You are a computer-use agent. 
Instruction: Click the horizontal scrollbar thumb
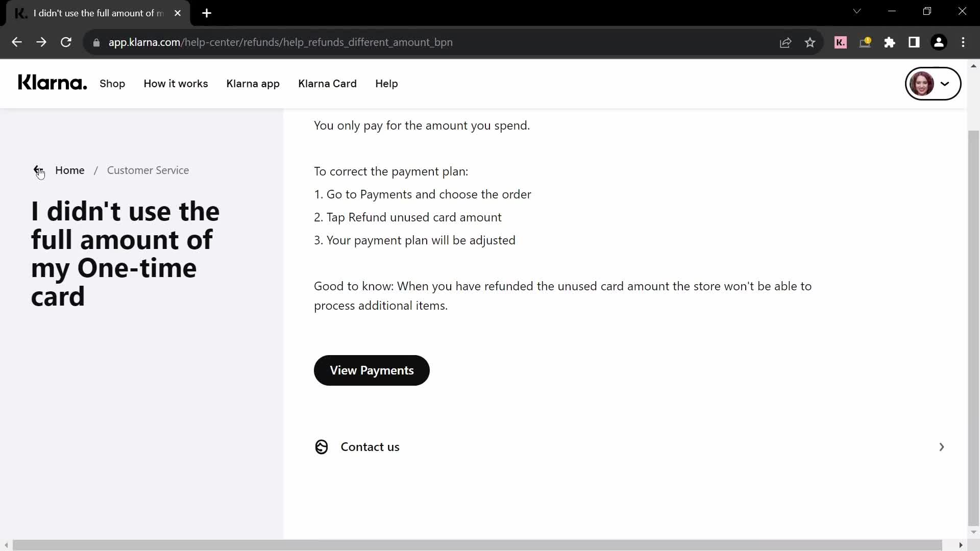click(x=477, y=545)
